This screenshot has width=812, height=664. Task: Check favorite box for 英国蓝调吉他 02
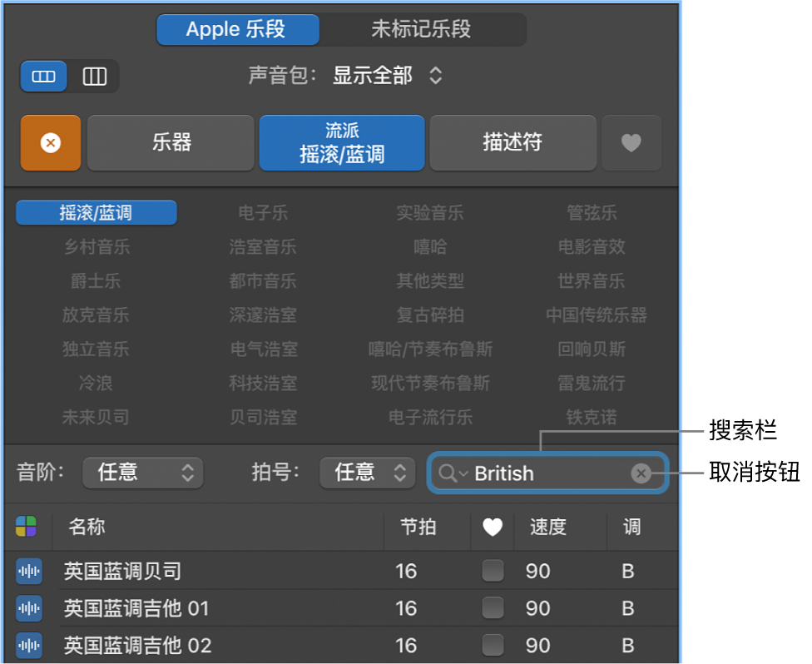pyautogui.click(x=493, y=646)
